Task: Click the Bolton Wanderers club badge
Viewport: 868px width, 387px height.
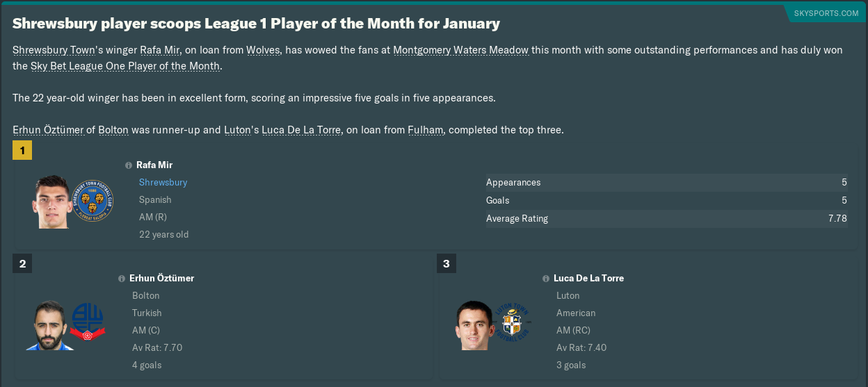Action: pyautogui.click(x=88, y=323)
